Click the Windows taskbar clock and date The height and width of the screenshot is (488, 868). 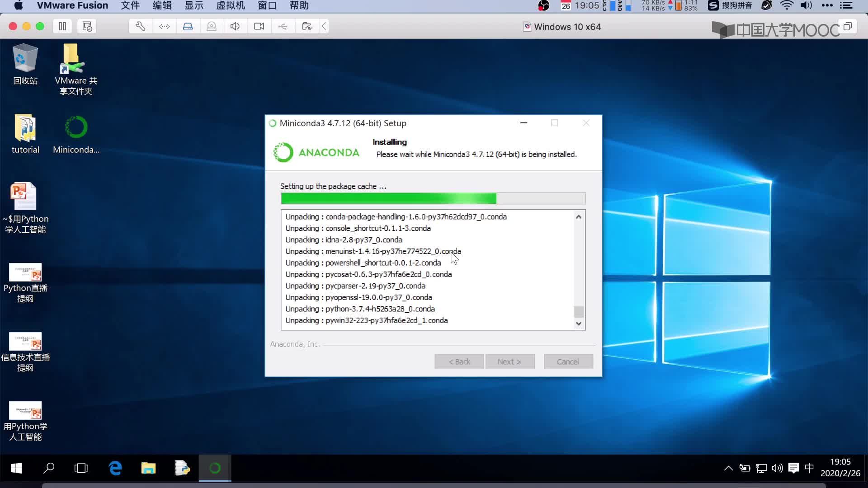[840, 468]
